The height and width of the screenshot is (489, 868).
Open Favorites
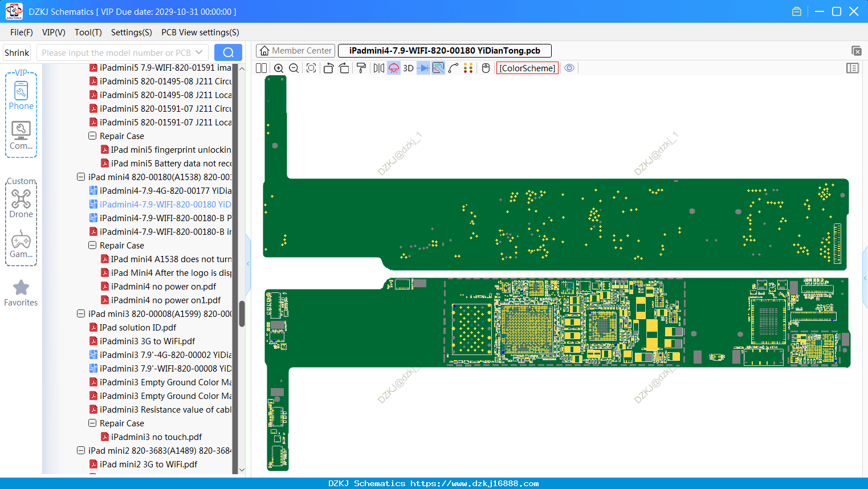pos(21,293)
